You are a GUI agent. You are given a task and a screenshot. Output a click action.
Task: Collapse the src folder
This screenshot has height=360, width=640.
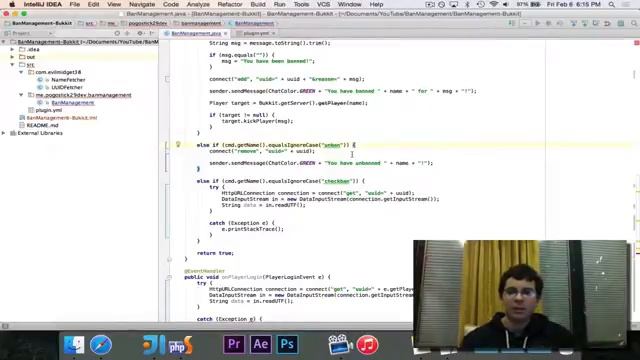[x=12, y=64]
